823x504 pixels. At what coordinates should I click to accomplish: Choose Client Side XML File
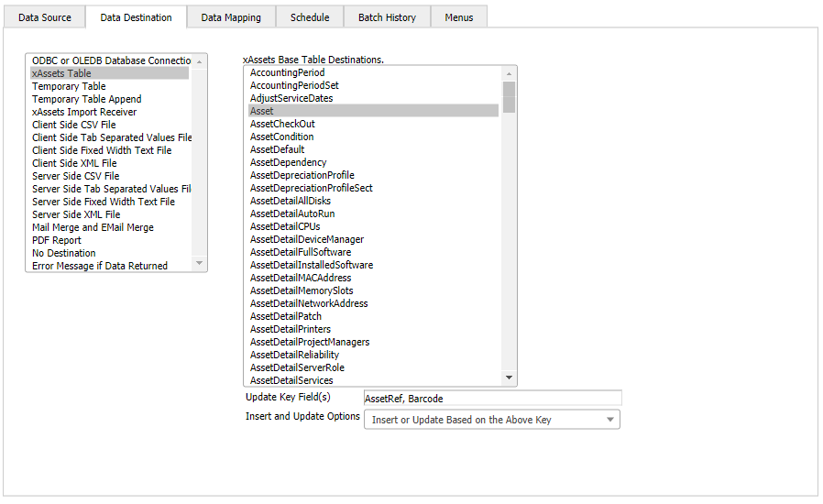coord(110,163)
